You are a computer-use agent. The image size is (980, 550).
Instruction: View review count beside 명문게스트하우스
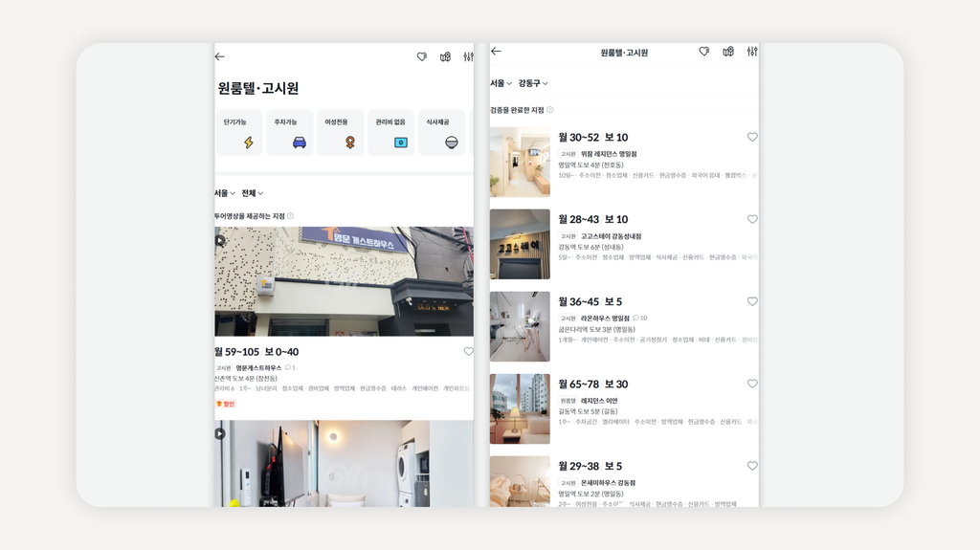pos(290,368)
